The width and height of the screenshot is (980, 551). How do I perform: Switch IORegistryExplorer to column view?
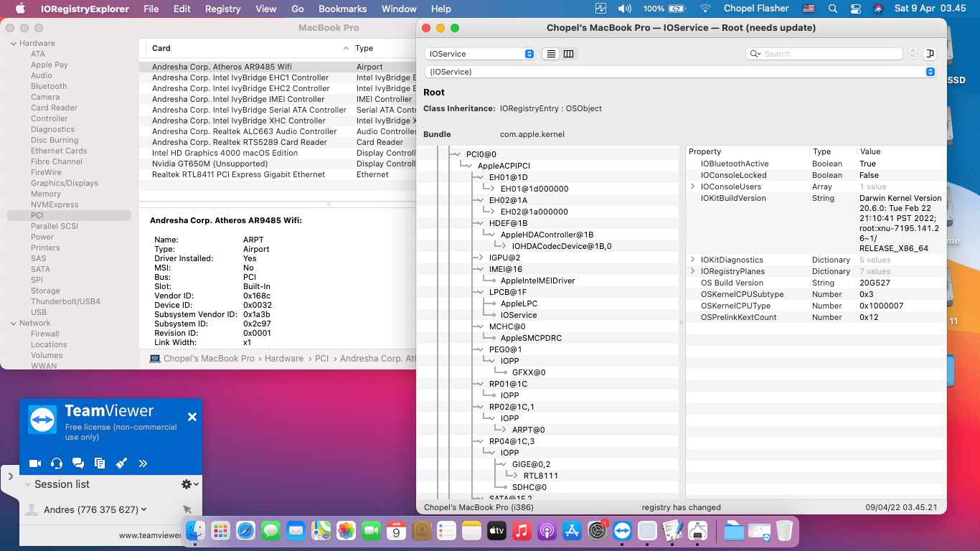coord(569,54)
